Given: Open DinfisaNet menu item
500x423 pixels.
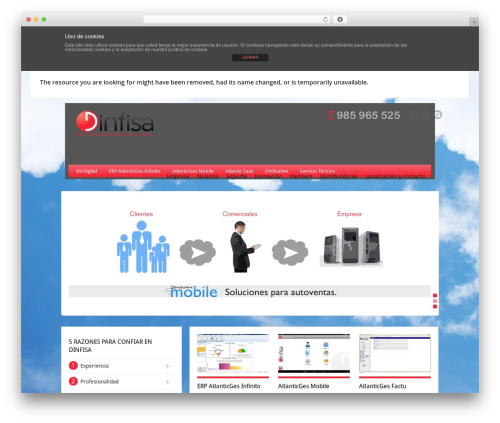Looking at the screenshot, I should pyautogui.click(x=276, y=171).
